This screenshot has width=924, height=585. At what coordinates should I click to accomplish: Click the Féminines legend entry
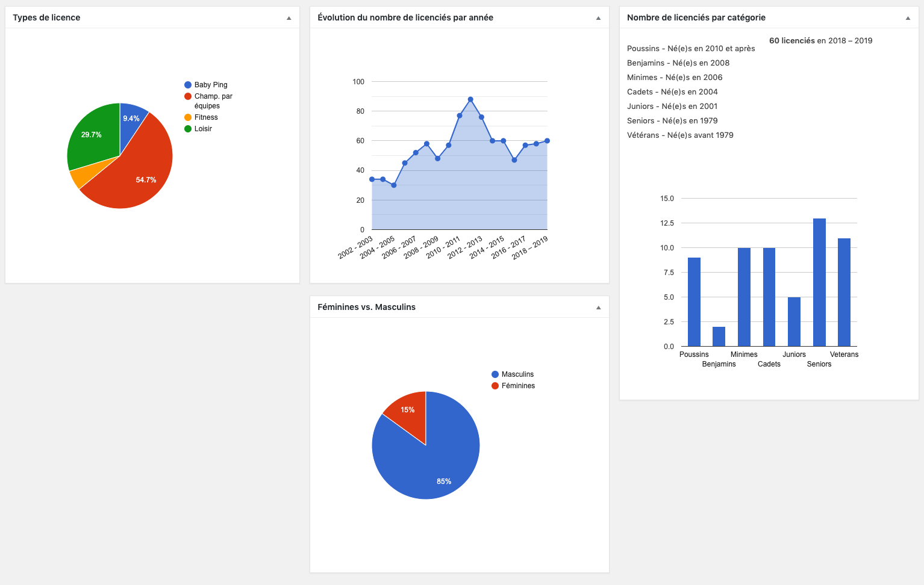point(513,386)
